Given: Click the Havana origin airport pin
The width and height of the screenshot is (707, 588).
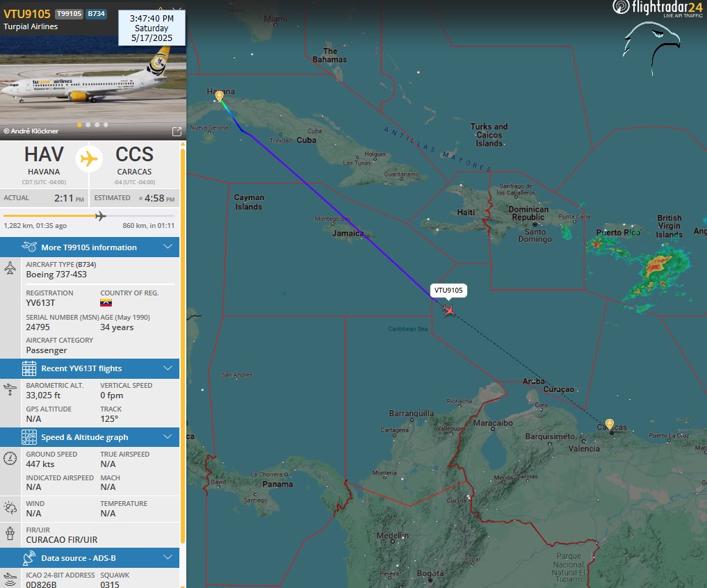Looking at the screenshot, I should click(219, 96).
